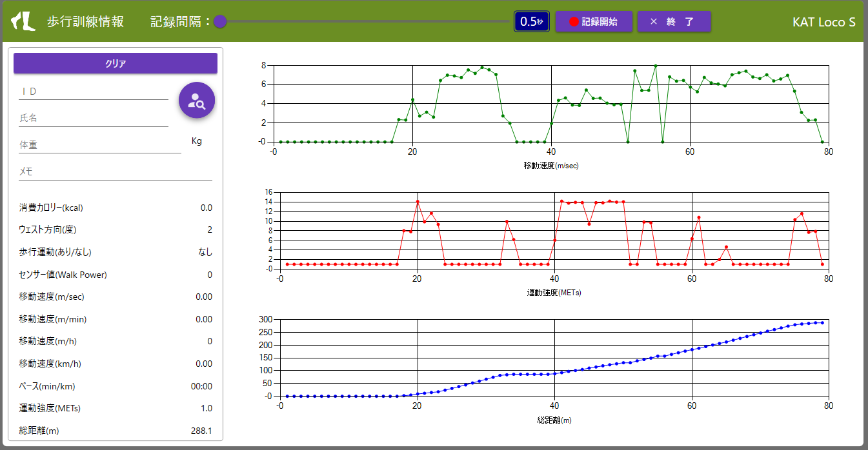Click the KAT Loco S label
This screenshot has width=868, height=450.
[x=823, y=22]
